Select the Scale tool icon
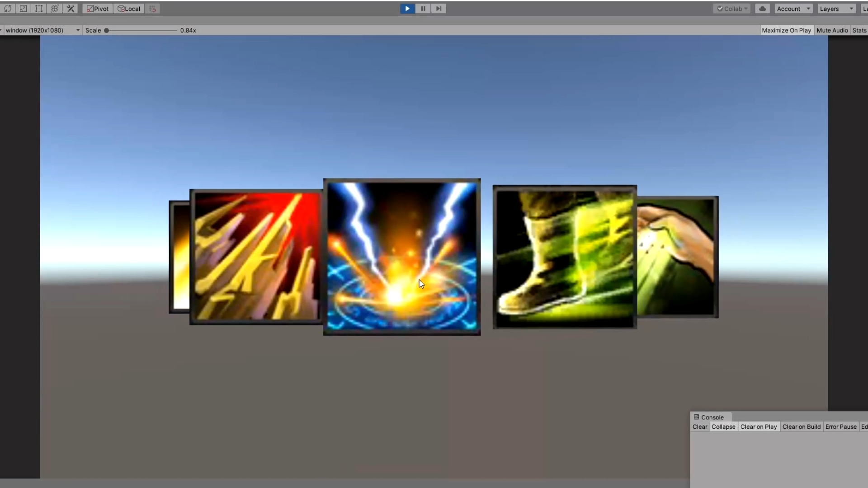Viewport: 868px width, 488px height. [23, 9]
